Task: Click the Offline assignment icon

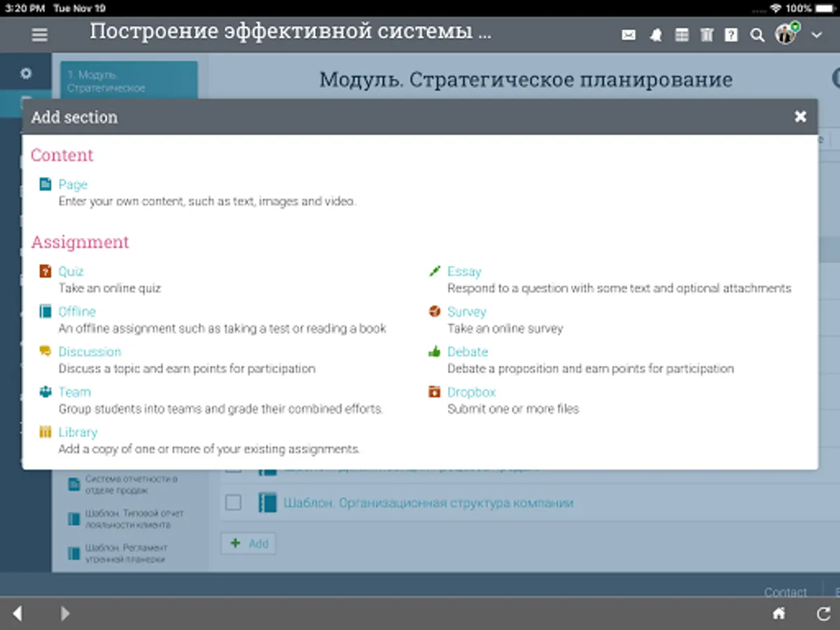Action: coord(45,311)
